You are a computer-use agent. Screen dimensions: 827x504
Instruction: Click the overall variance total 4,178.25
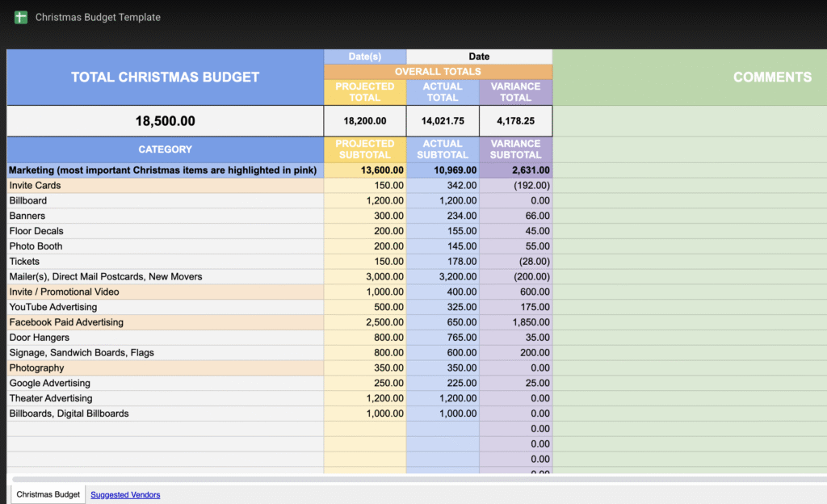click(x=515, y=121)
